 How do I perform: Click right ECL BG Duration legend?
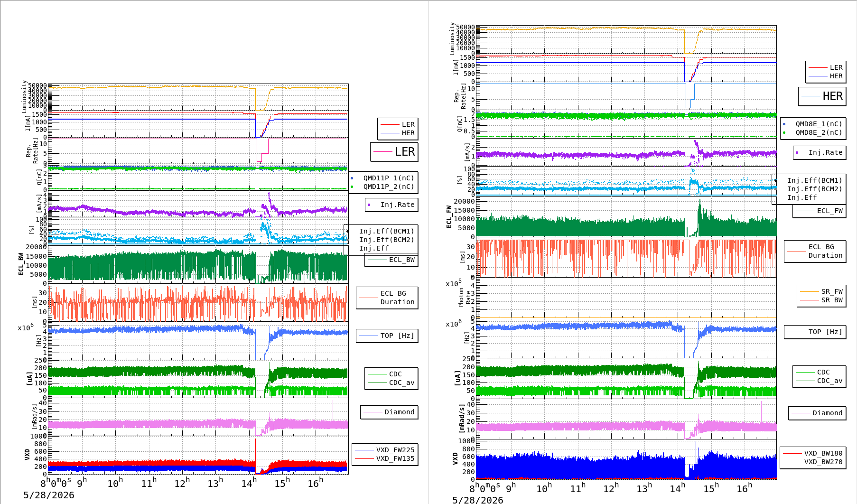click(x=815, y=251)
